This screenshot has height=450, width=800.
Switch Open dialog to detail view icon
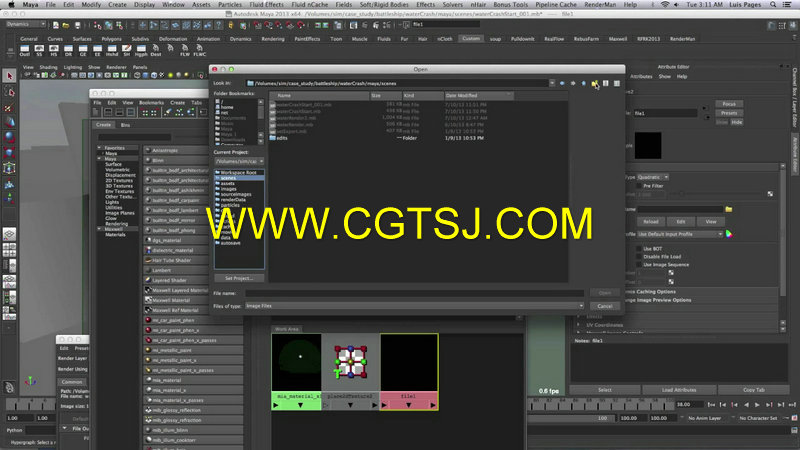[616, 83]
